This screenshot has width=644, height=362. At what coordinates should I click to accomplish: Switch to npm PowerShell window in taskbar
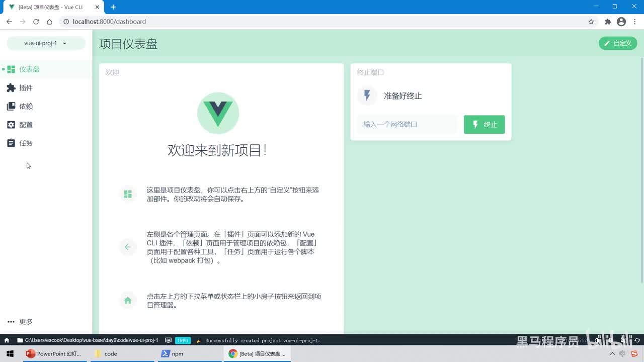[x=189, y=353]
